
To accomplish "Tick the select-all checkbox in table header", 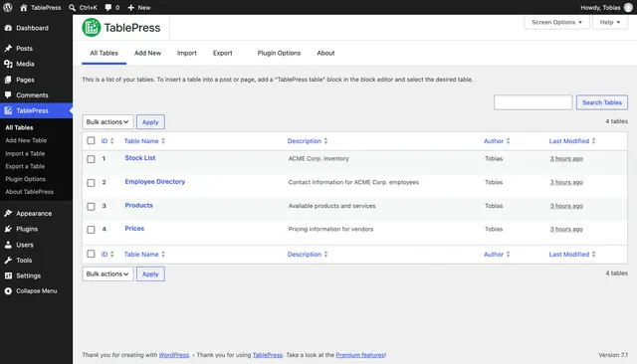I will pos(91,140).
